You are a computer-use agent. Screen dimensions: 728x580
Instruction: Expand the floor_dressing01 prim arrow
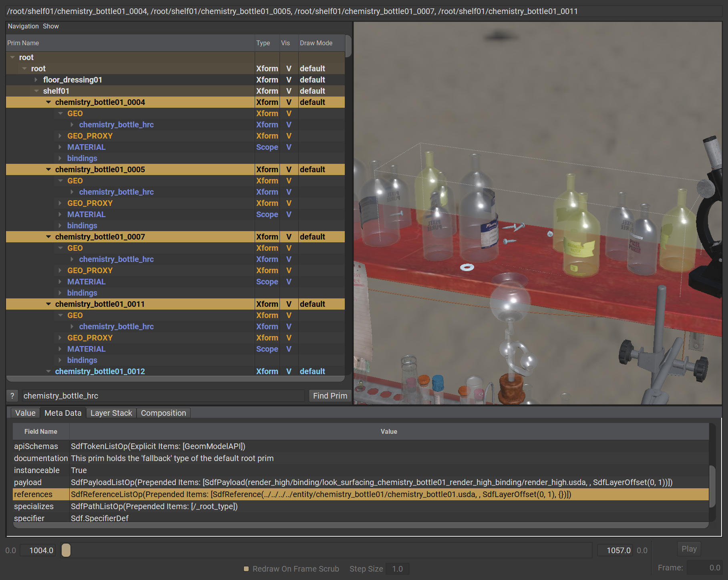(x=36, y=80)
